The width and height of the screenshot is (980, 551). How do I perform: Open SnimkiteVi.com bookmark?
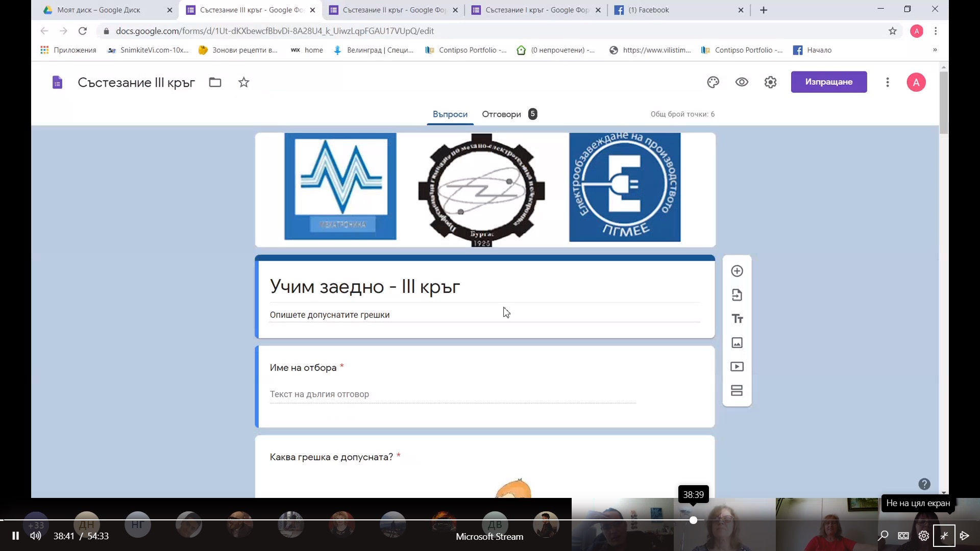[x=148, y=50]
